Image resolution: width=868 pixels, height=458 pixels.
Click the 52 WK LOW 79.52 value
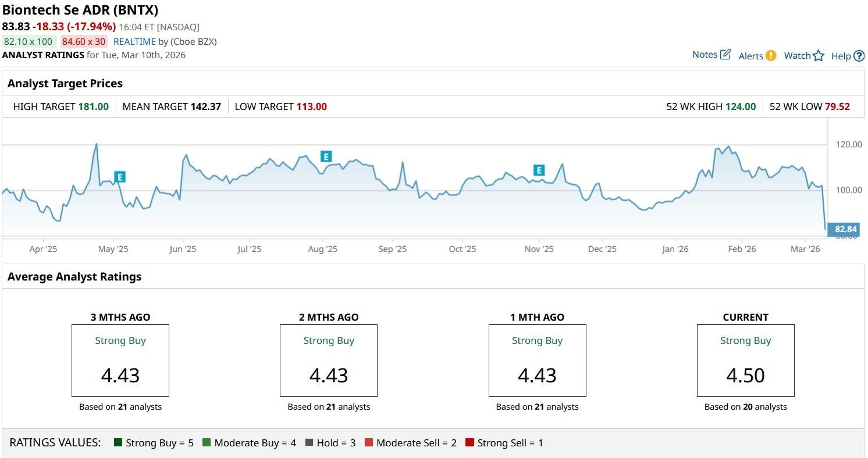tap(837, 106)
